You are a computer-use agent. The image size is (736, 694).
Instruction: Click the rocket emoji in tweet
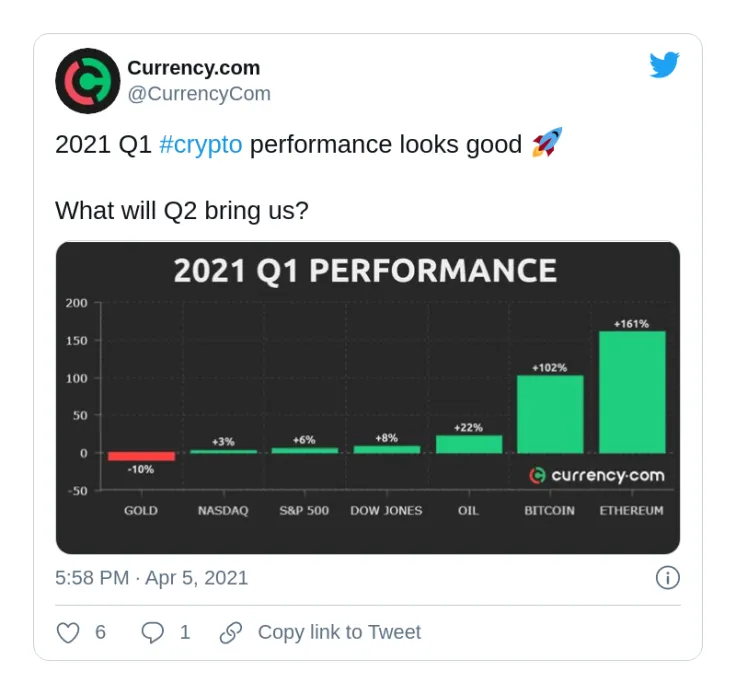click(547, 142)
